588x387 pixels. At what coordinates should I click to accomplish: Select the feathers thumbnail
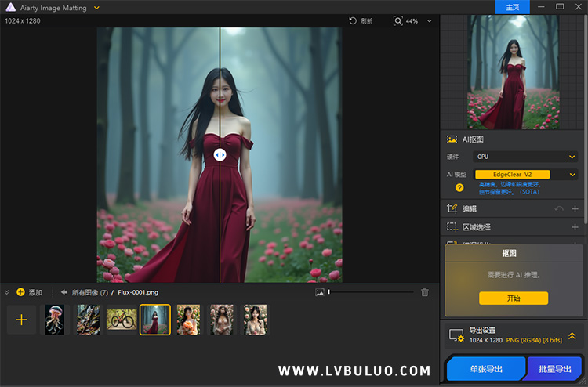tap(89, 320)
